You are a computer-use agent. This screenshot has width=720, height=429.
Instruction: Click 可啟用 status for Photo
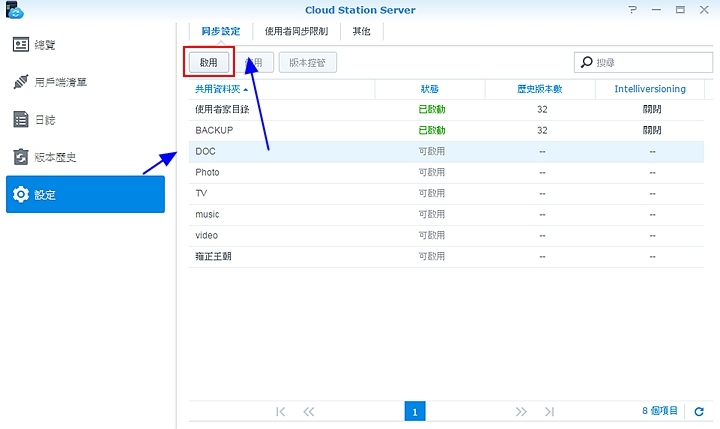pos(432,173)
